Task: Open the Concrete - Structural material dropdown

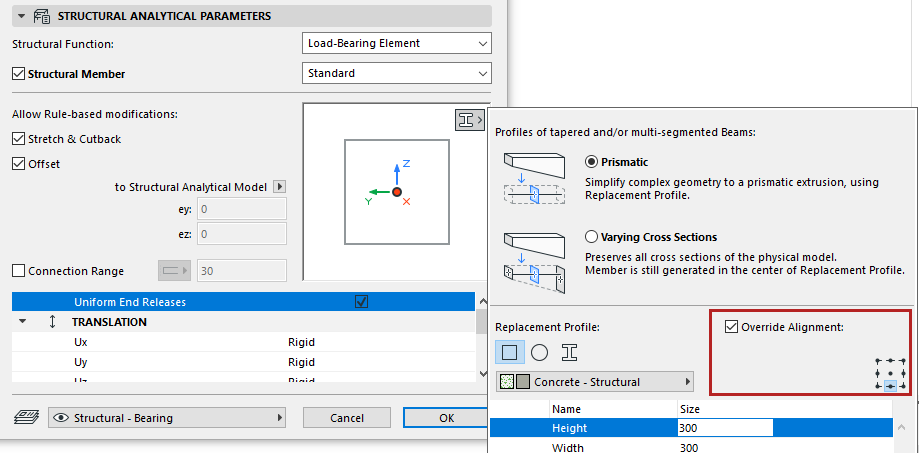Action: pos(595,382)
